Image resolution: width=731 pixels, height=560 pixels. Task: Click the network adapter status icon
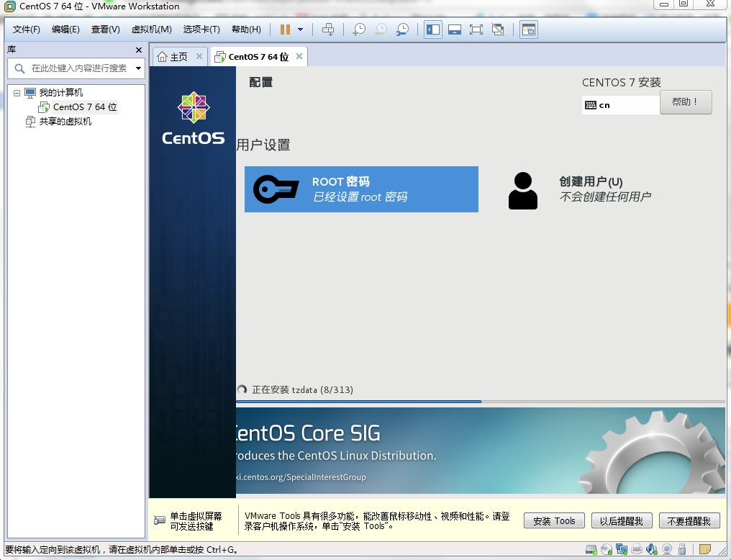tap(622, 550)
